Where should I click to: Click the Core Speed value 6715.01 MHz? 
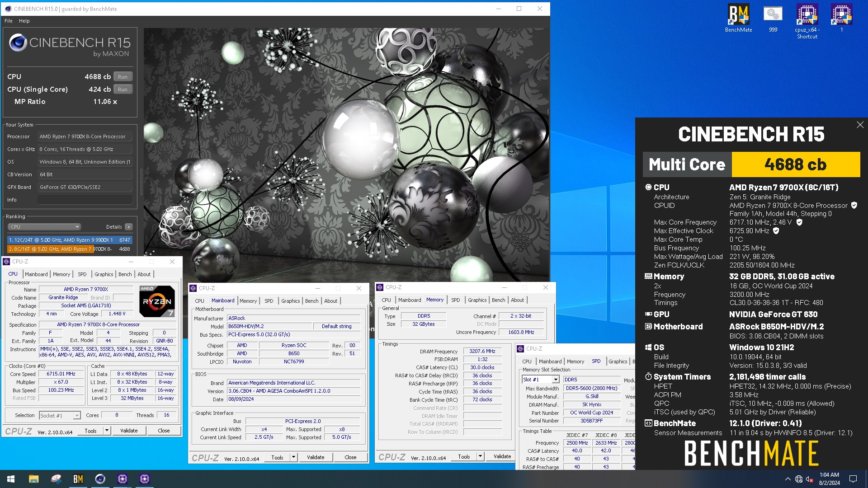[61, 374]
